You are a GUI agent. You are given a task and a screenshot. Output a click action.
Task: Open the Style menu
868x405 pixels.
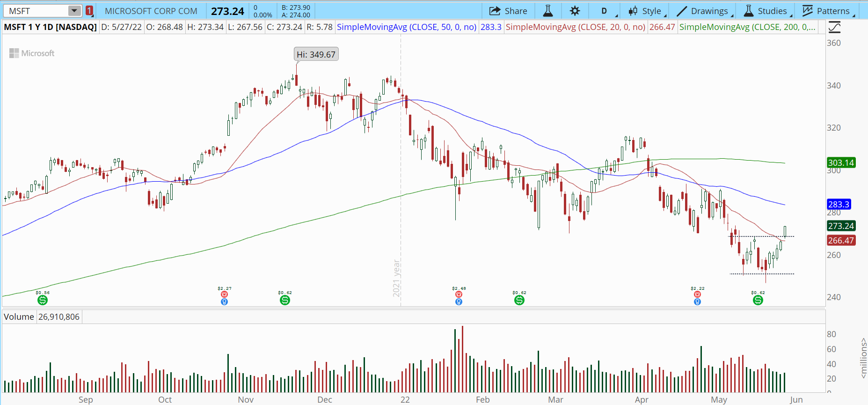(647, 11)
